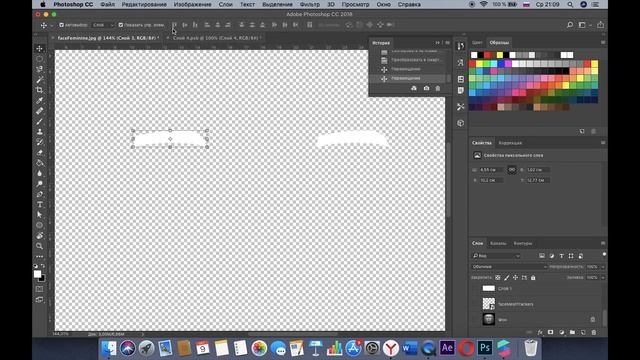Switch to the second document tab

pyautogui.click(x=216, y=38)
